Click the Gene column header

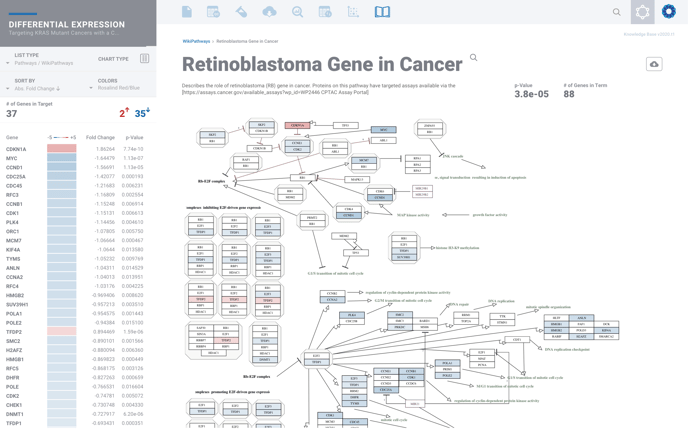[12, 137]
